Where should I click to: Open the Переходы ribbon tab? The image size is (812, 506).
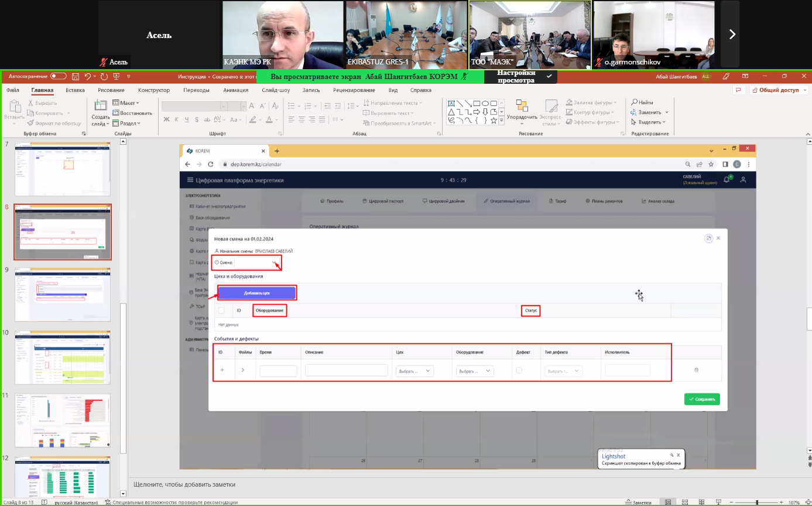(x=196, y=90)
